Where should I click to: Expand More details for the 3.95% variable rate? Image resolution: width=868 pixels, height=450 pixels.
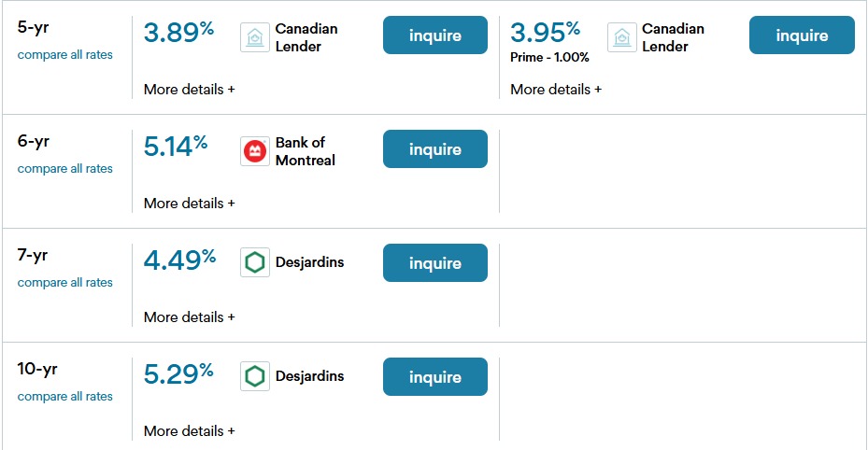pos(556,90)
